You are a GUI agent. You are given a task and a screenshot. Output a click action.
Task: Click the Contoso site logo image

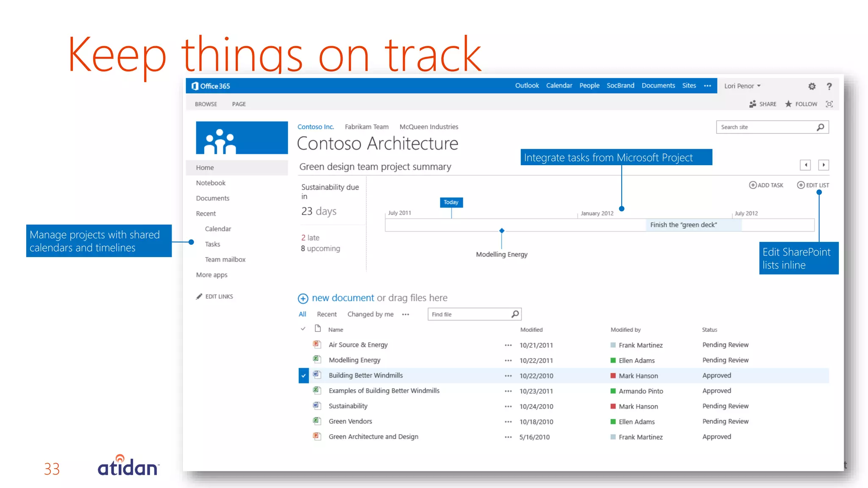(242, 138)
